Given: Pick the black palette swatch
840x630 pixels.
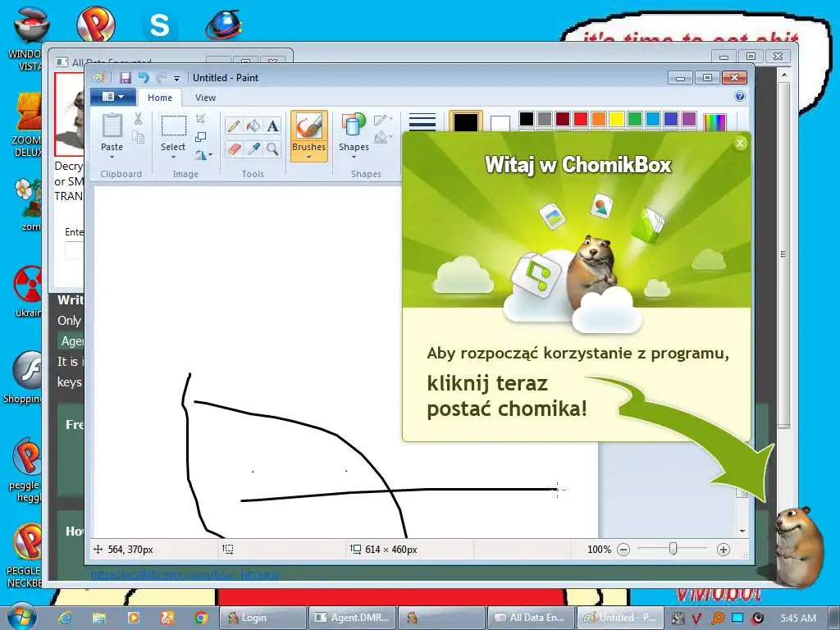Looking at the screenshot, I should tap(527, 118).
